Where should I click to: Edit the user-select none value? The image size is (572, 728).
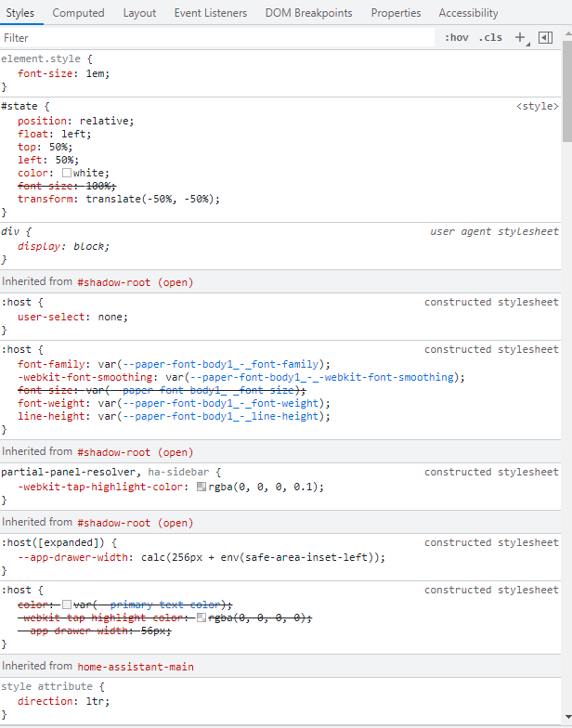[x=110, y=317]
